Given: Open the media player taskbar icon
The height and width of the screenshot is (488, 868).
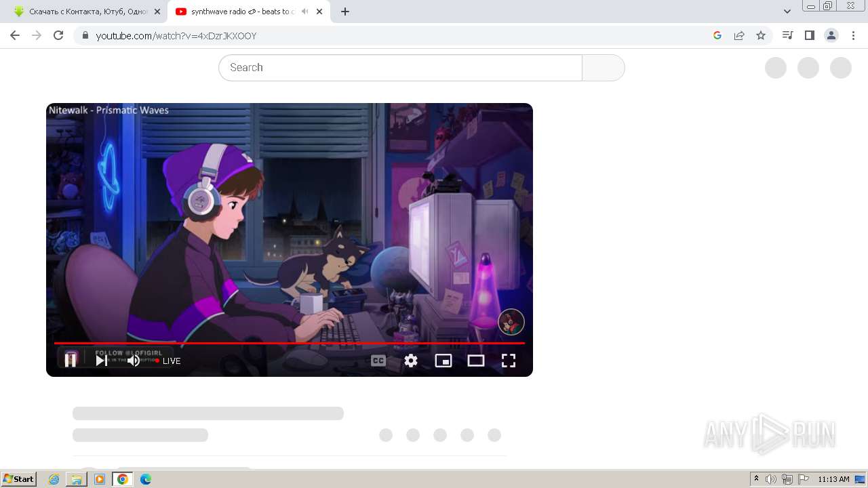Looking at the screenshot, I should (x=100, y=479).
